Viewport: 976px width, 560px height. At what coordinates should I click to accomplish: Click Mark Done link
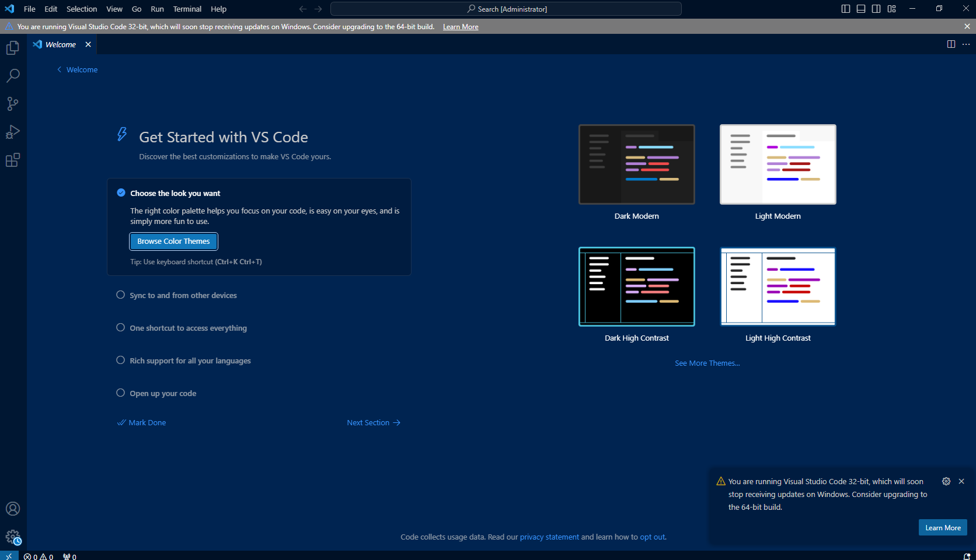(x=142, y=422)
